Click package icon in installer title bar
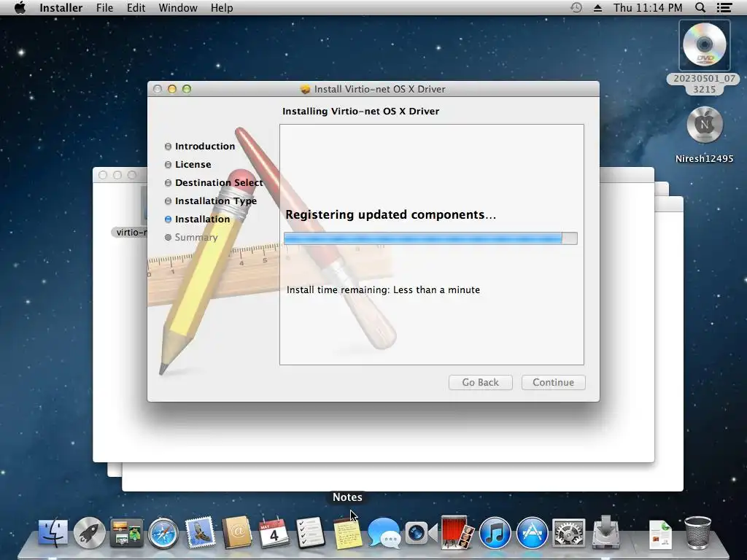The image size is (747, 560). tap(305, 89)
